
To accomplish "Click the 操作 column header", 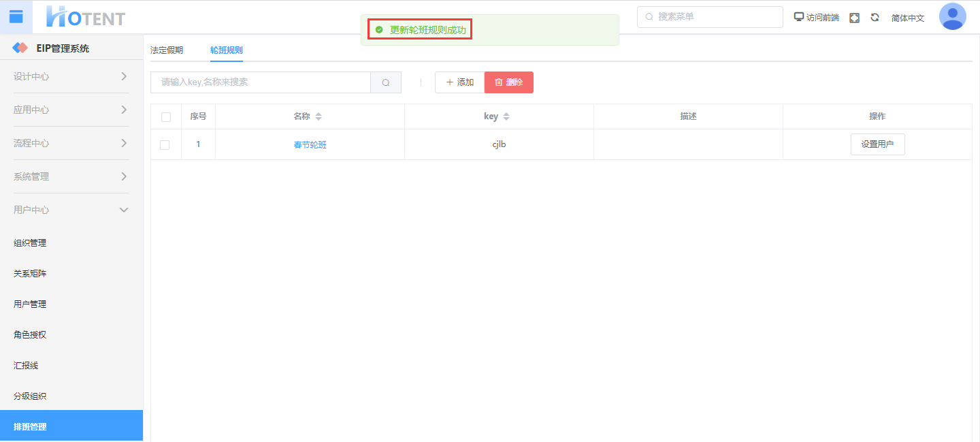I will tap(877, 116).
